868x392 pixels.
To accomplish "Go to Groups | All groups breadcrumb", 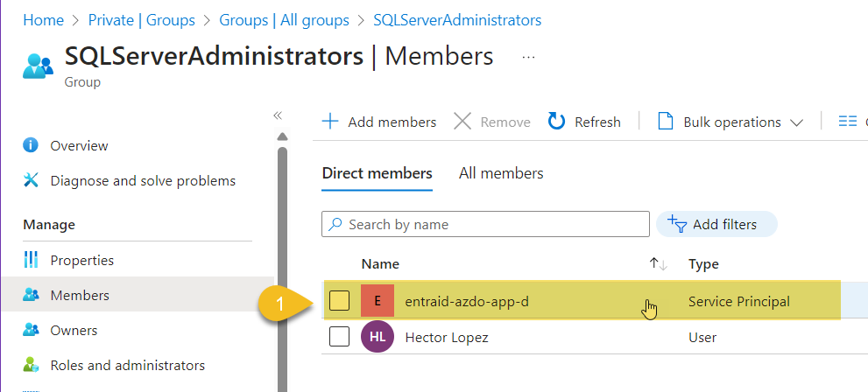I will (284, 20).
